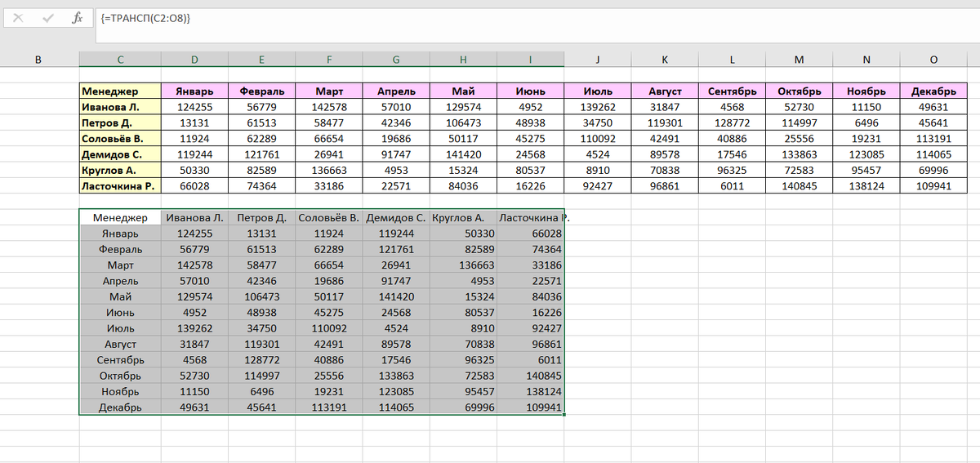The height and width of the screenshot is (463, 980).
Task: Click the Сентябрь row label in transposed table
Action: [120, 359]
